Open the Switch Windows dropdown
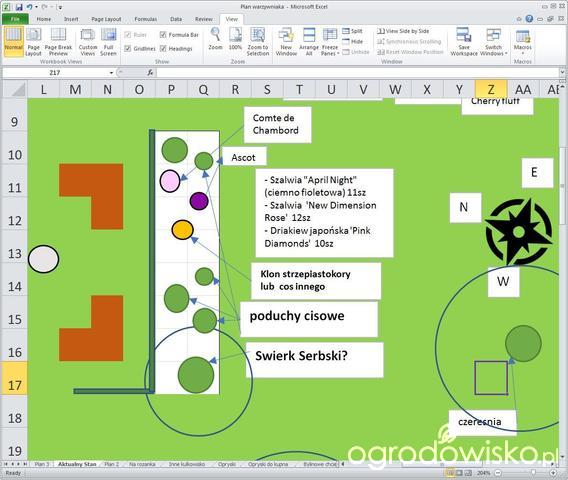This screenshot has height=480, width=568. 493,42
